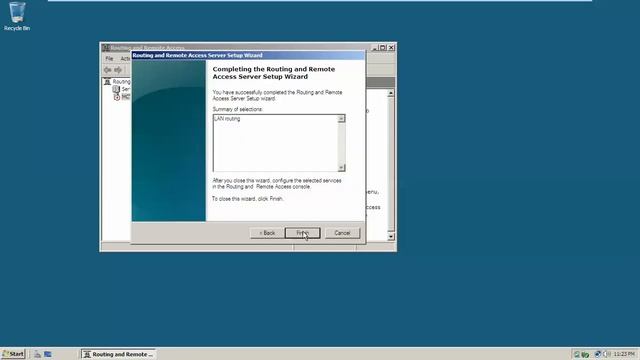Viewport: 640px width, 360px height.
Task: Switch to Routing and Remote taskbar button
Action: 119,354
